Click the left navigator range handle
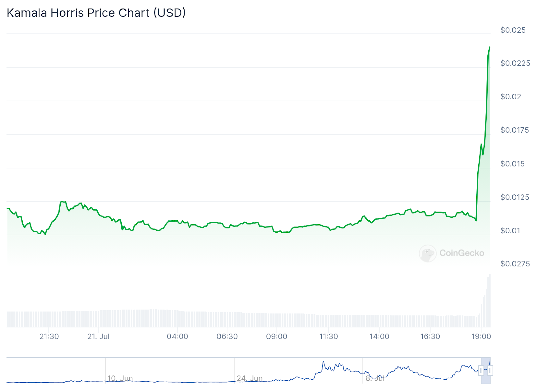537x392 pixels. (481, 371)
